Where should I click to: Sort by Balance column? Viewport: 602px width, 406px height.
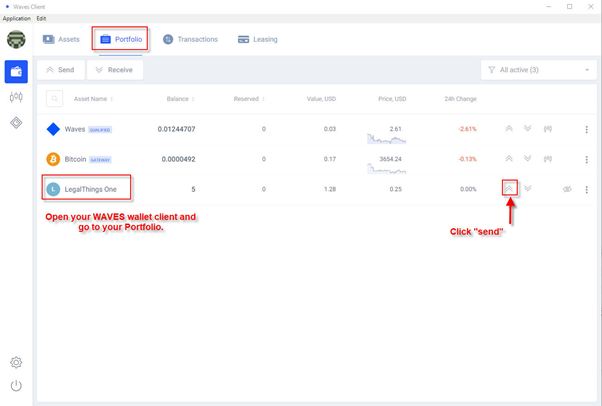pos(180,99)
